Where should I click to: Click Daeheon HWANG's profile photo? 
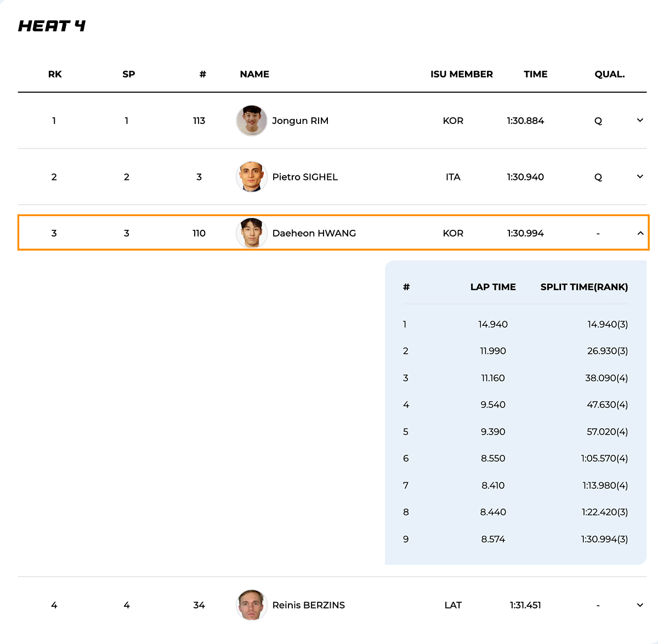coord(252,233)
